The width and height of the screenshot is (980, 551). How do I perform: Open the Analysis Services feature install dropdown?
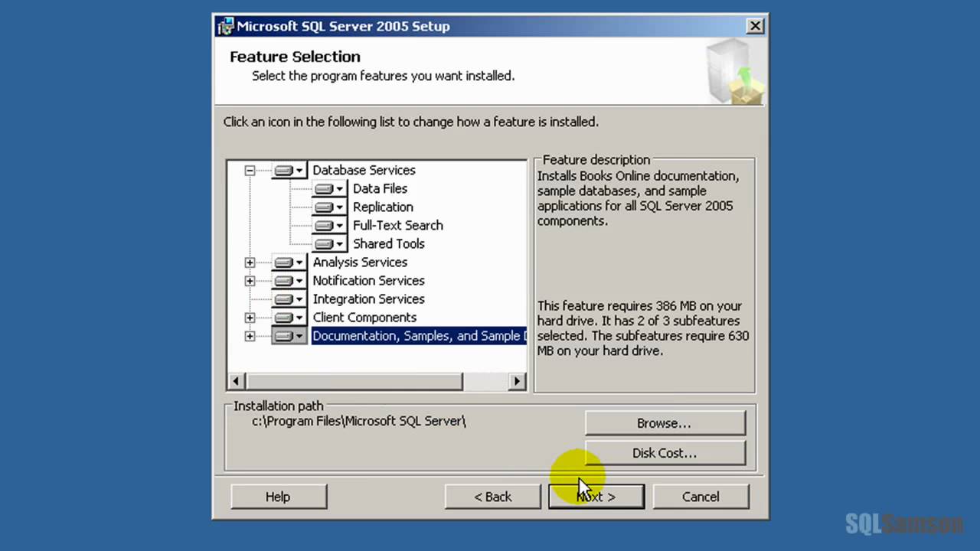click(289, 262)
